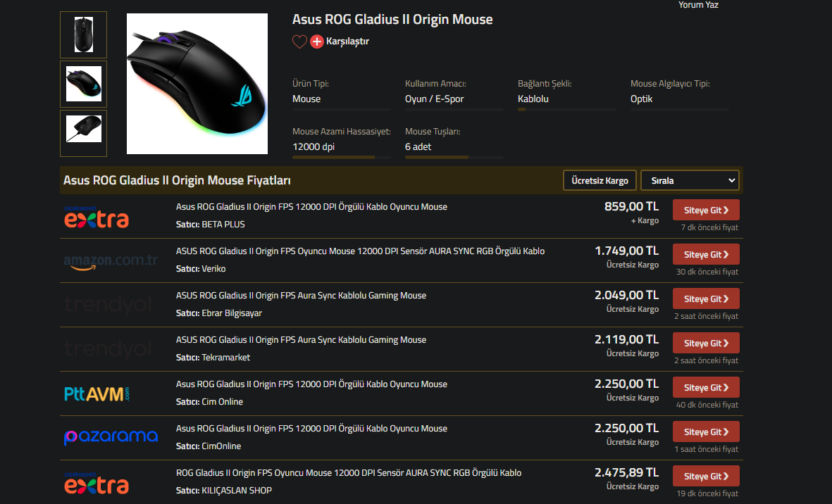Click the red plus compare icon

pyautogui.click(x=317, y=42)
